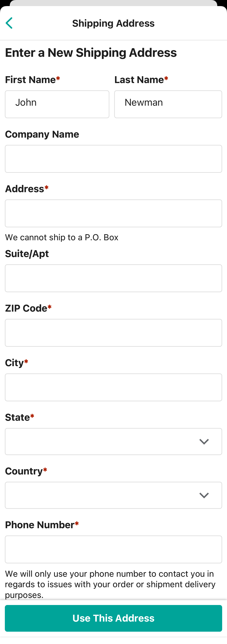This screenshot has height=644, width=227.
Task: Expand the Country selection list
Action: (113, 495)
